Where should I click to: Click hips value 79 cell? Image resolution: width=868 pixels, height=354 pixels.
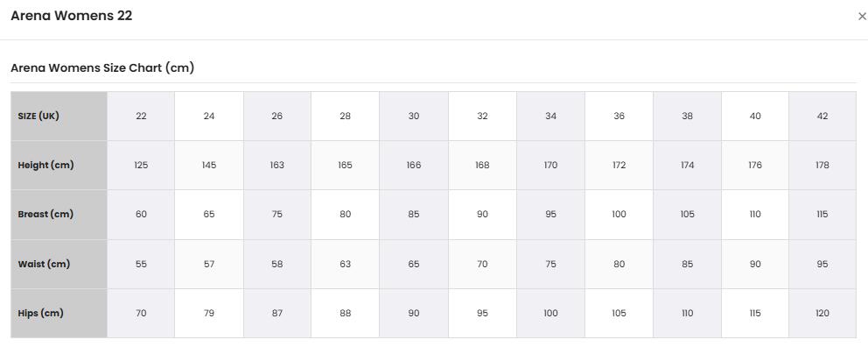pyautogui.click(x=209, y=313)
